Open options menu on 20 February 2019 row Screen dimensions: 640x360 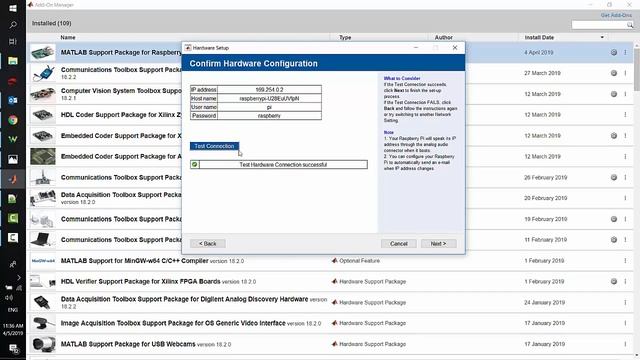tap(625, 198)
